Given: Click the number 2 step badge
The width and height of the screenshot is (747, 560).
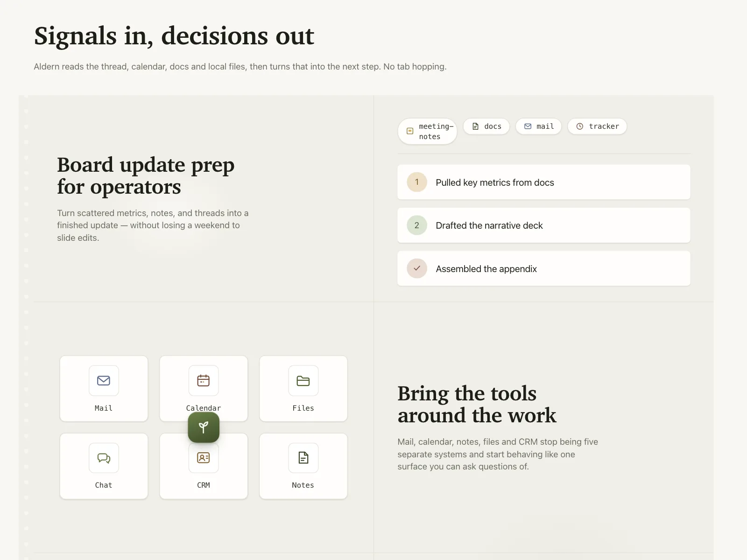Looking at the screenshot, I should 417,225.
